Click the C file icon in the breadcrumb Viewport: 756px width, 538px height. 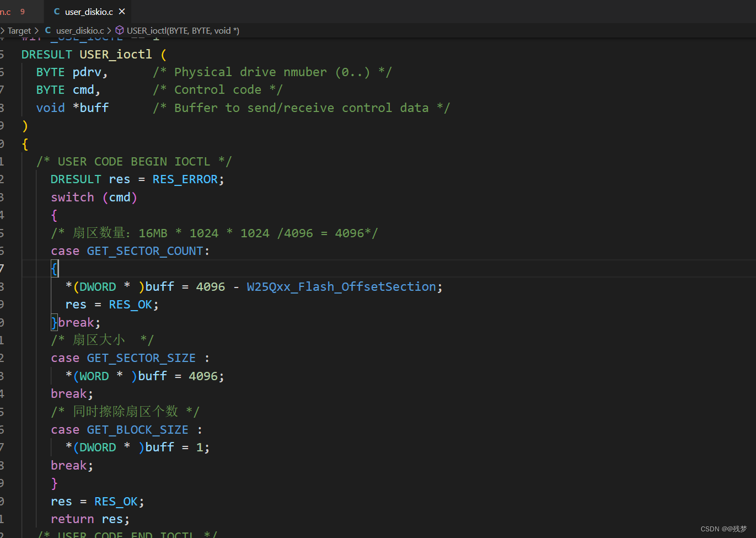click(x=48, y=31)
